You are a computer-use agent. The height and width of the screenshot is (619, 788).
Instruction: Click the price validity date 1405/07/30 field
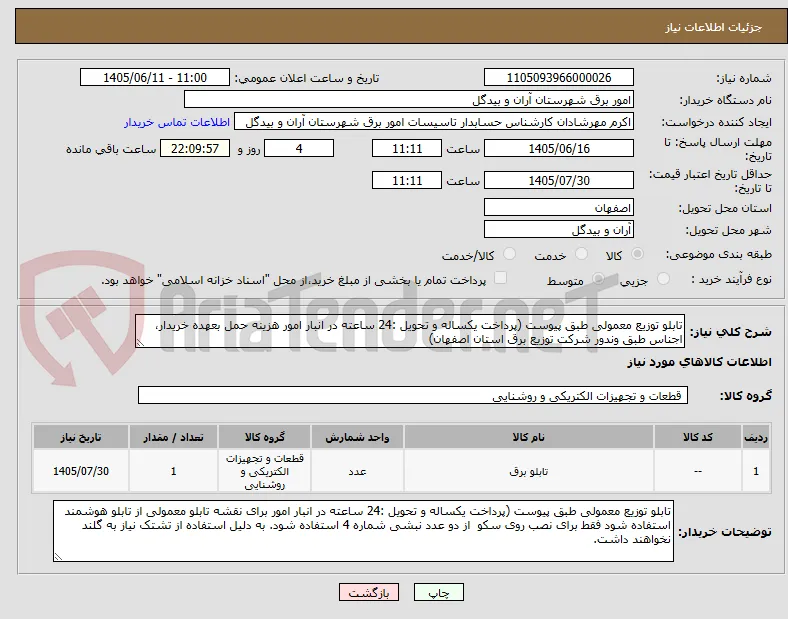(559, 180)
